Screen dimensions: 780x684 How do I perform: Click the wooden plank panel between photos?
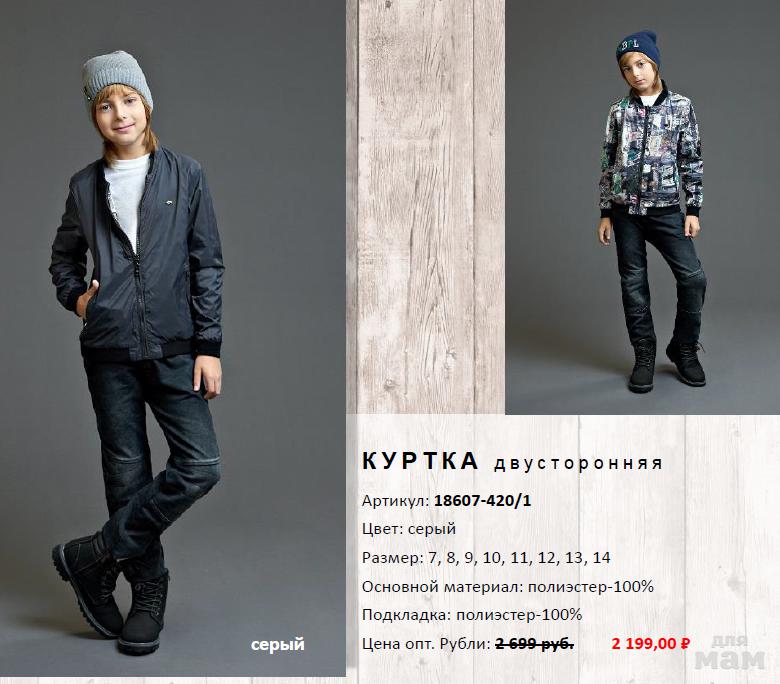425,207
